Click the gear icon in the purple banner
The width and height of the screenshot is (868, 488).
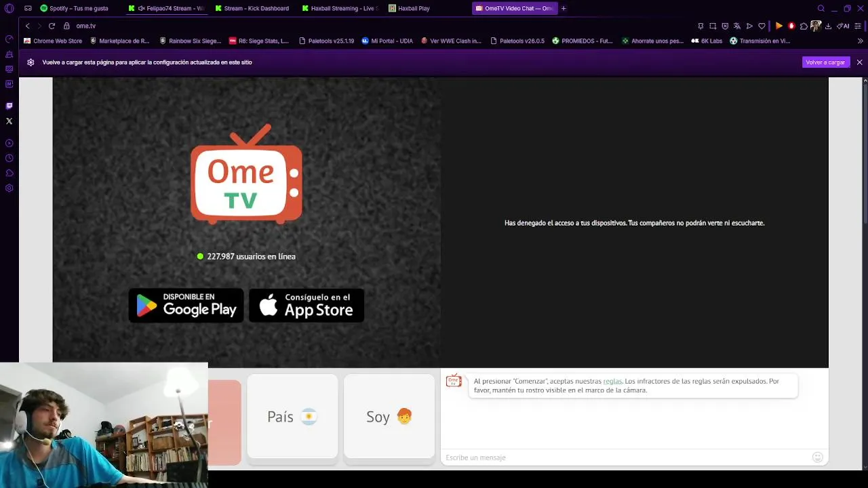point(31,62)
